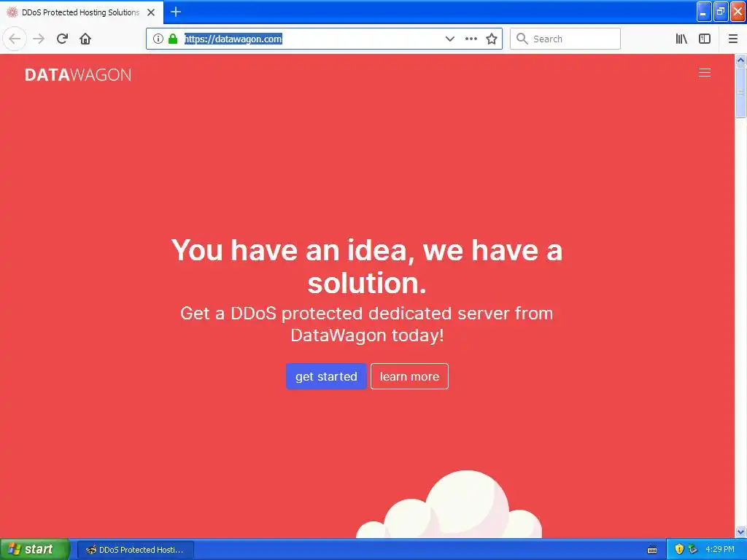Screen dimensions: 747x560
Task: Open the Library bookshelf icon
Action: (681, 39)
